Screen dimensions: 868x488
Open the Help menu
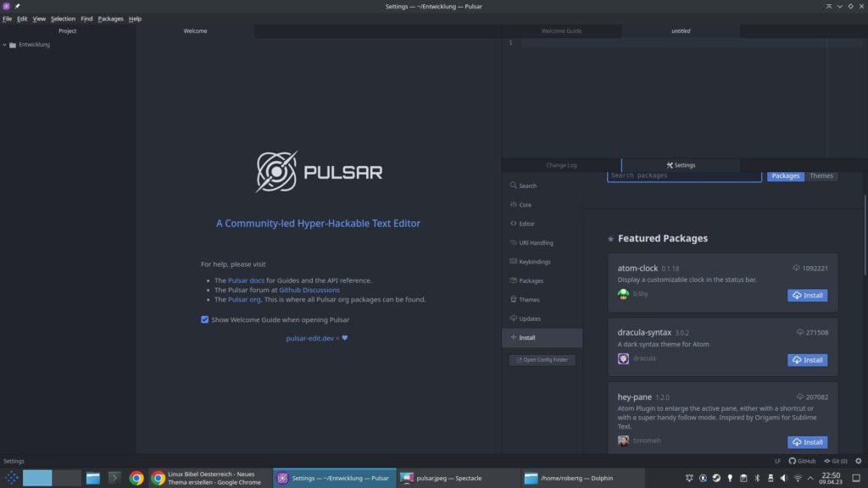pos(135,19)
